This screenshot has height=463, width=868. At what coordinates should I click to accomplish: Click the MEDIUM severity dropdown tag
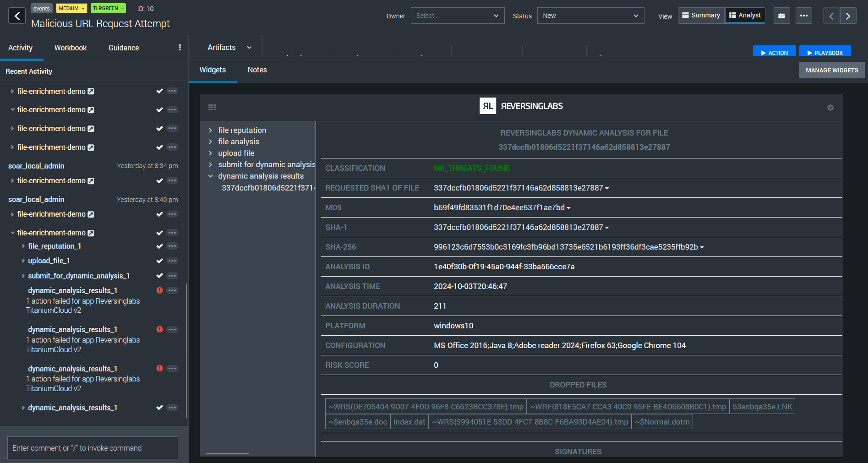pyautogui.click(x=71, y=8)
